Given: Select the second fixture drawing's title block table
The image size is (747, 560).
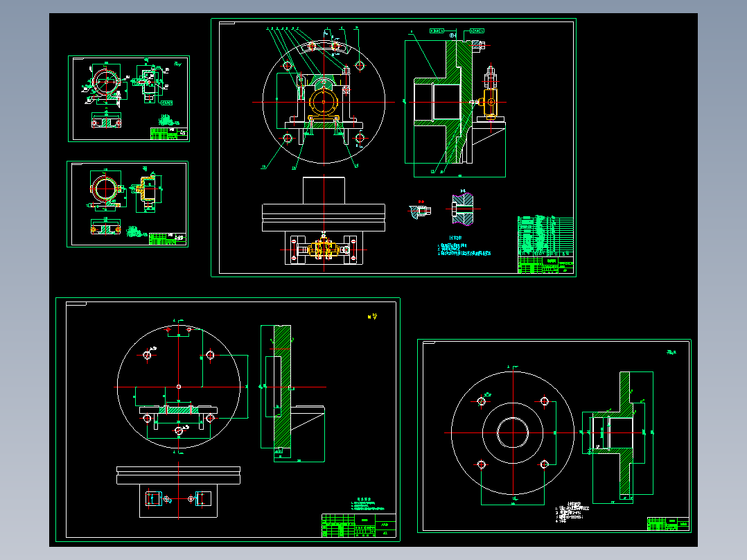Looking at the screenshot, I should click(166, 237).
